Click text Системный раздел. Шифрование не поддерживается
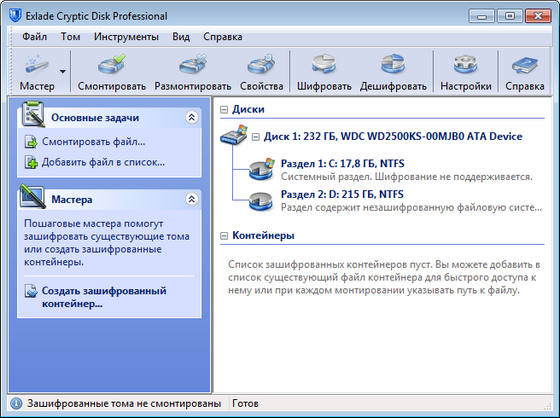The height and width of the screenshot is (418, 560). [406, 177]
